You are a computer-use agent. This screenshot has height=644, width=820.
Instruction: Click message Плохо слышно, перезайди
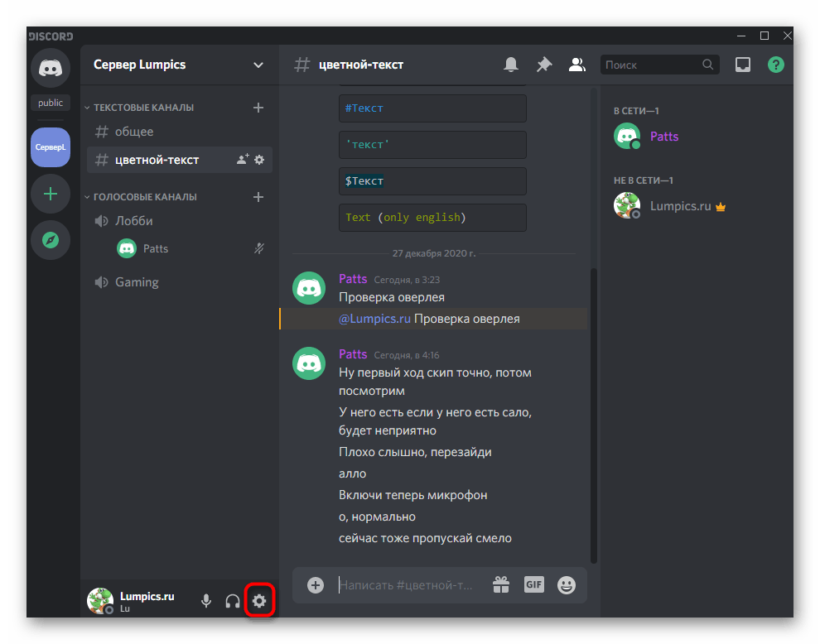(415, 452)
